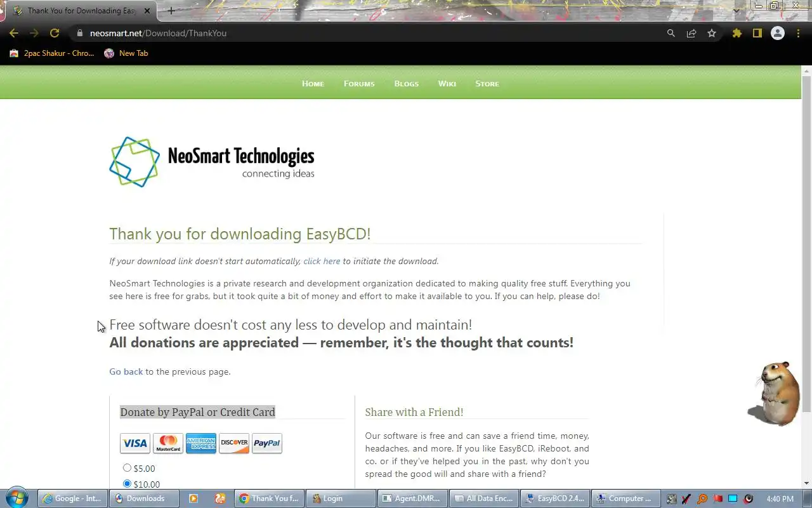Viewport: 812px width, 508px height.
Task: Open the 2pac Shakur bookmark
Action: pyautogui.click(x=52, y=53)
